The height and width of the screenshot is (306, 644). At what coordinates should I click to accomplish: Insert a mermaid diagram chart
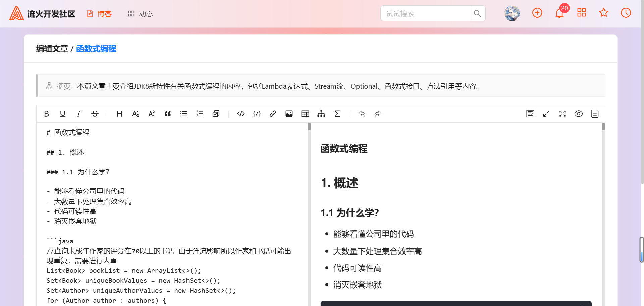click(x=321, y=114)
